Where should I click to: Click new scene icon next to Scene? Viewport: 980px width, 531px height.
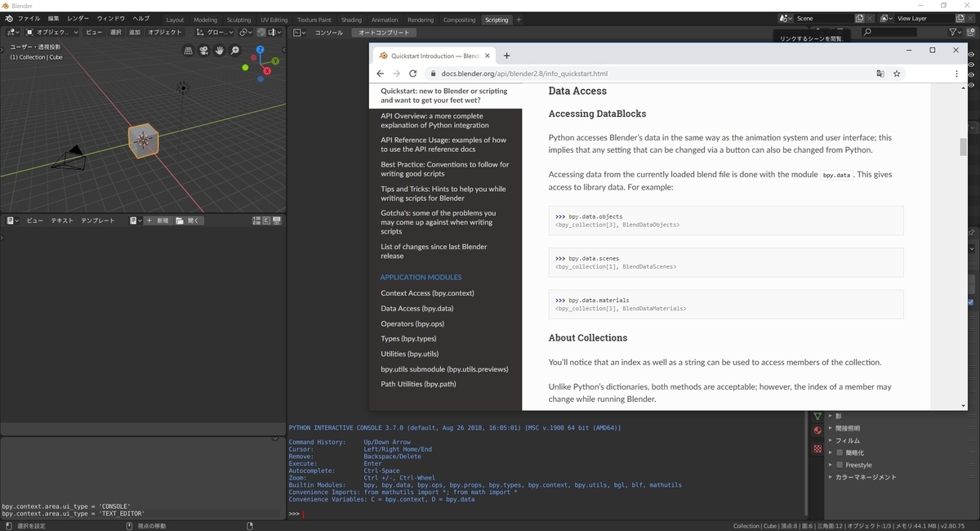click(859, 18)
